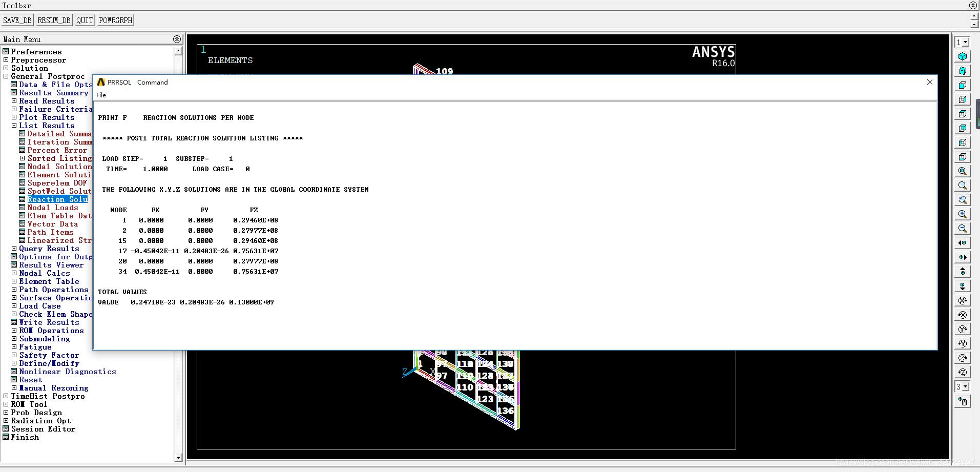Open Results Summary item
980x472 pixels.
tap(54, 93)
